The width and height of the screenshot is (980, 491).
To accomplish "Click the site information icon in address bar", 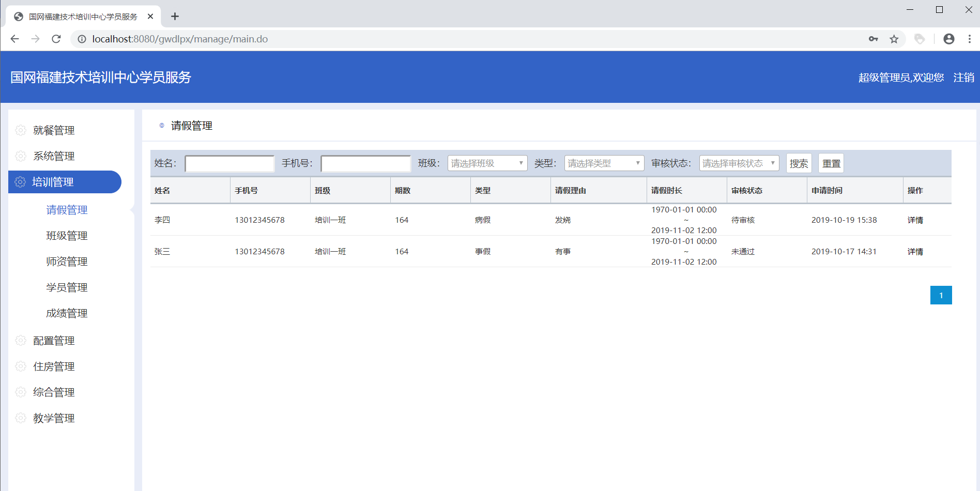I will [82, 39].
